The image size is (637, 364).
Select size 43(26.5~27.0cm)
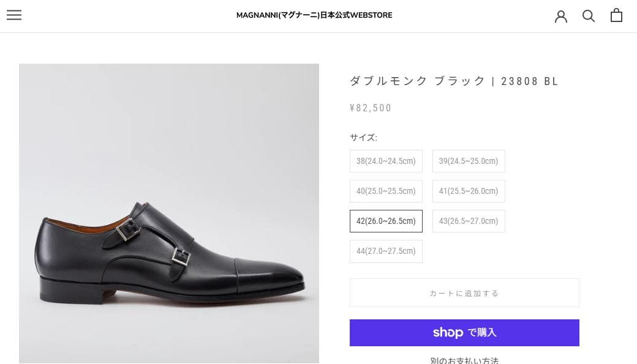[469, 221]
